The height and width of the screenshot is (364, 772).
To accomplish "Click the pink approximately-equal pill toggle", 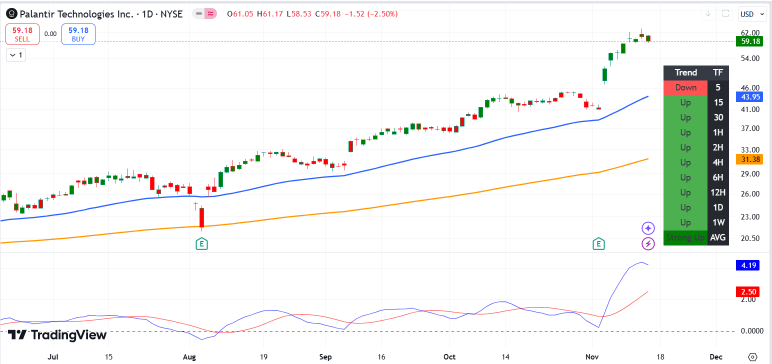I will coord(211,14).
